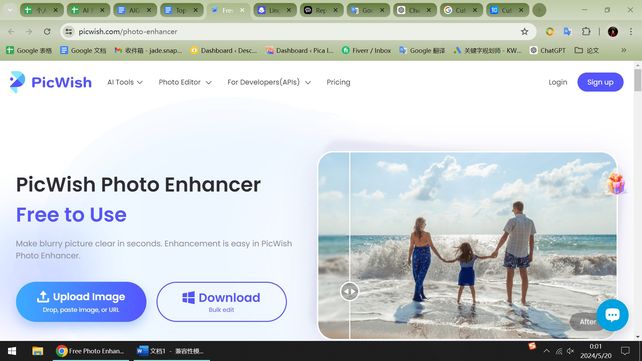Click the gift box icon
Screen dimensions: 642x361
pos(615,183)
